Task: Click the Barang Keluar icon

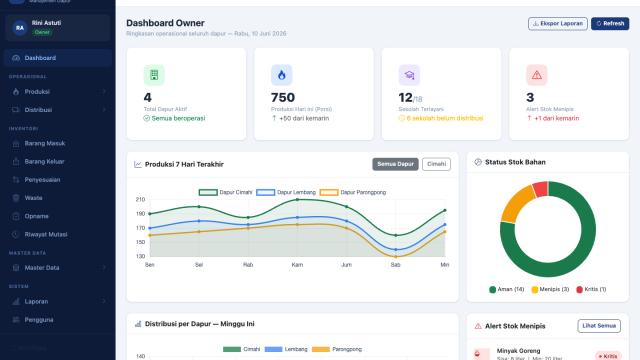Action: pyautogui.click(x=16, y=162)
